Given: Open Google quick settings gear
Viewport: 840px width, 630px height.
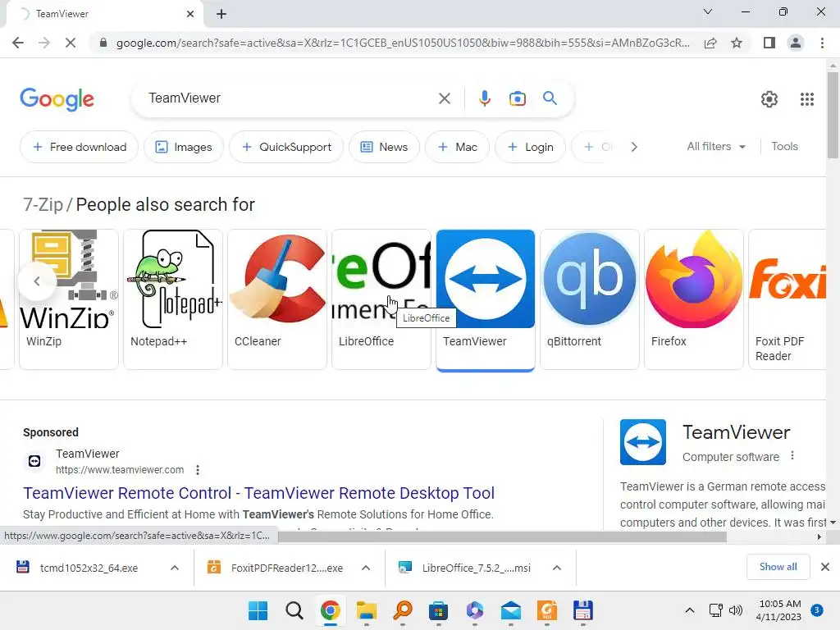Looking at the screenshot, I should (x=769, y=99).
